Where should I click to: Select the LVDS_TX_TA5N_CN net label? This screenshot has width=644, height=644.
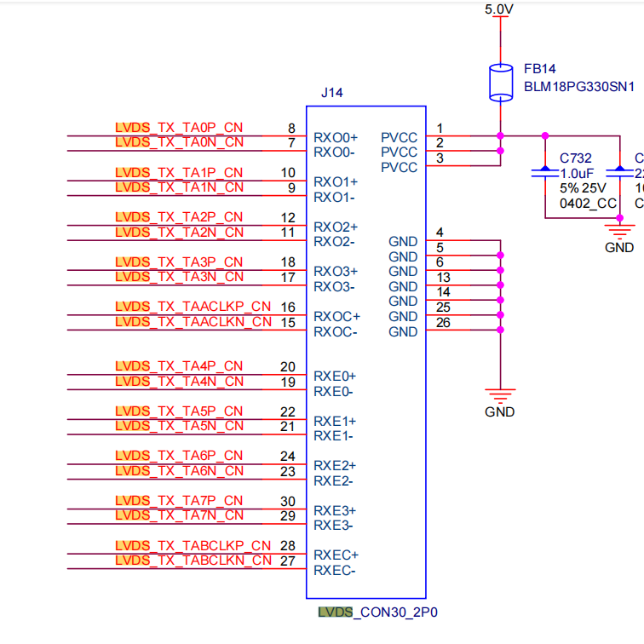point(180,426)
